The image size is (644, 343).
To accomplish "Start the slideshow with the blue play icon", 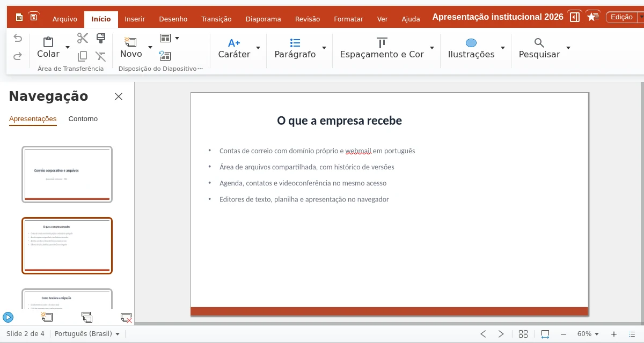I will 8,317.
